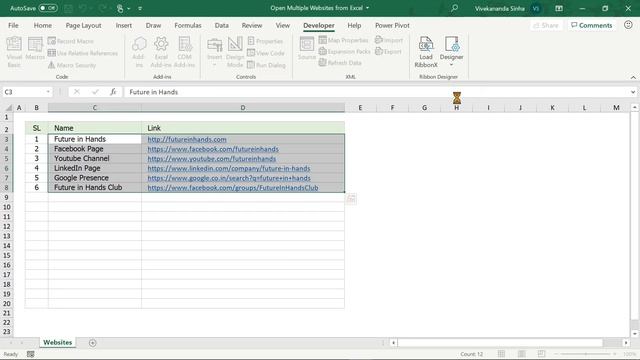
Task: Click the XML Export button
Action: (388, 51)
